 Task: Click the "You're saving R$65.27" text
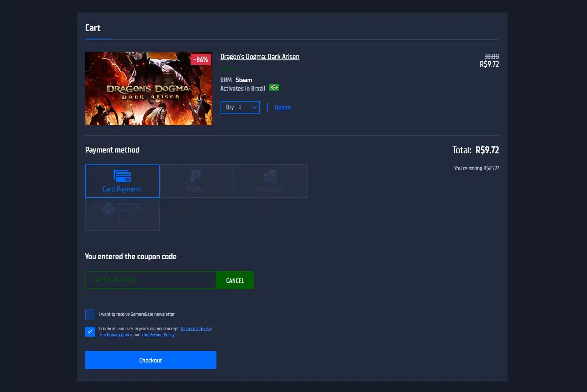click(476, 168)
